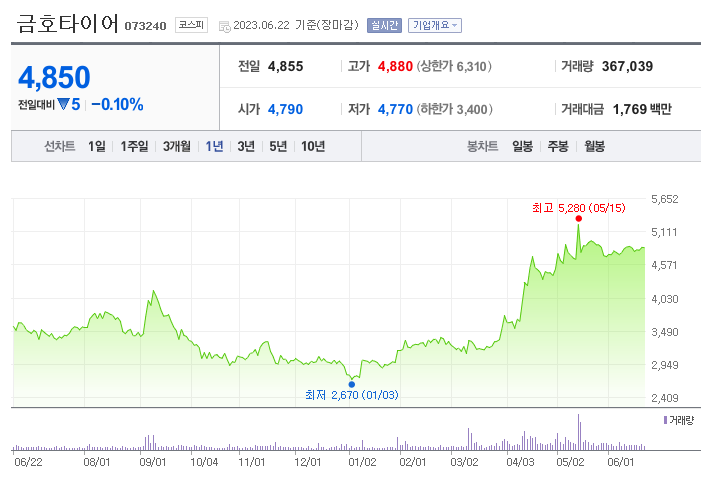
Task: Switch to the 주봉 candlestick chart
Action: coord(558,146)
